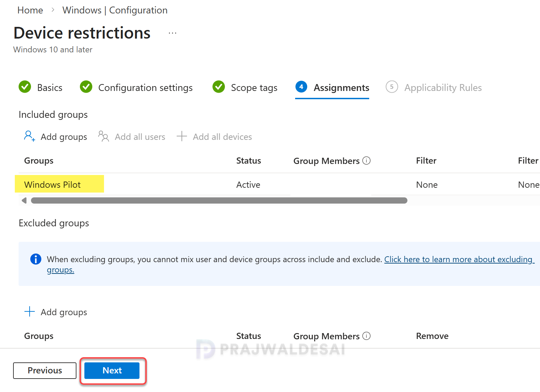Image resolution: width=540 pixels, height=392 pixels.
Task: Click the None filter value for Windows Pilot
Action: tap(427, 185)
